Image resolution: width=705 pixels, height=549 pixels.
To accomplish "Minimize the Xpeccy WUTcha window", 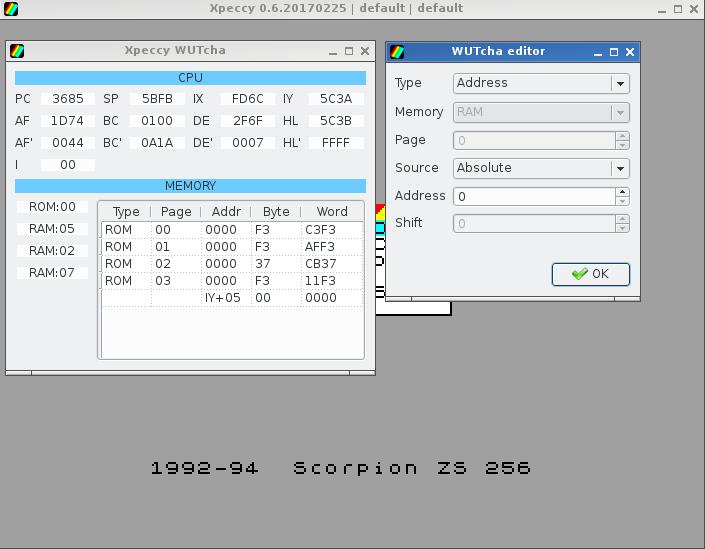I will [x=333, y=51].
